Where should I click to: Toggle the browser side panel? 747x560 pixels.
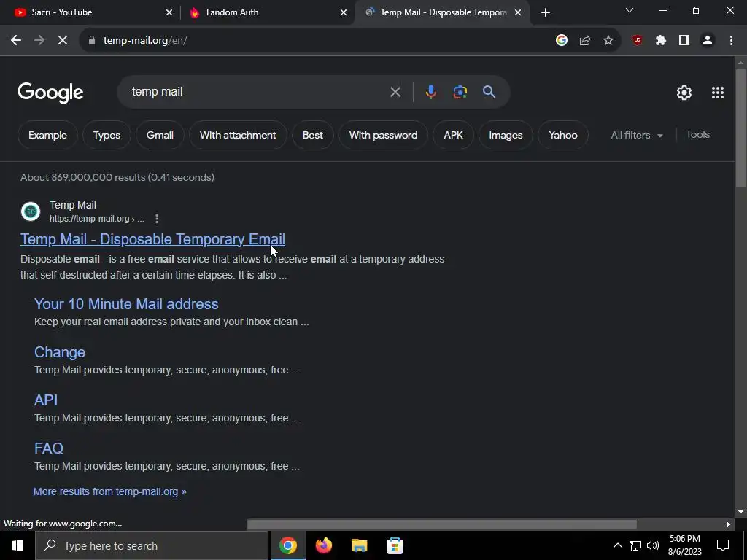coord(684,41)
